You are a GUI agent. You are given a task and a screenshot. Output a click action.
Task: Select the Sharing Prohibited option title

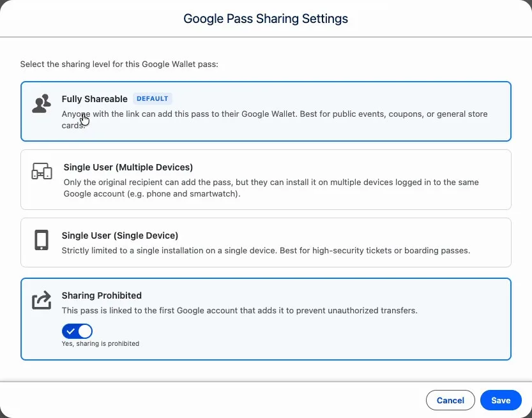coord(102,295)
